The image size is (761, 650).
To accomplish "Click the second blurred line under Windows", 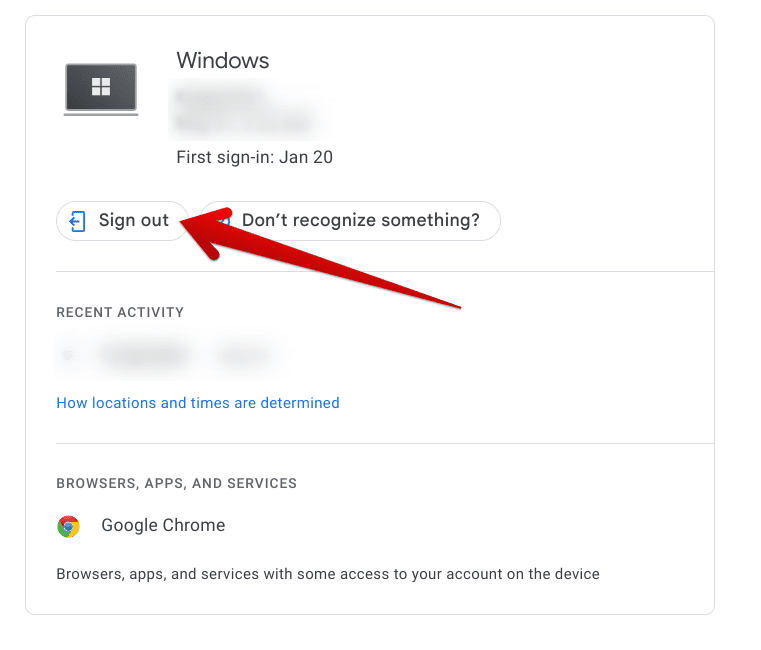I will point(243,124).
